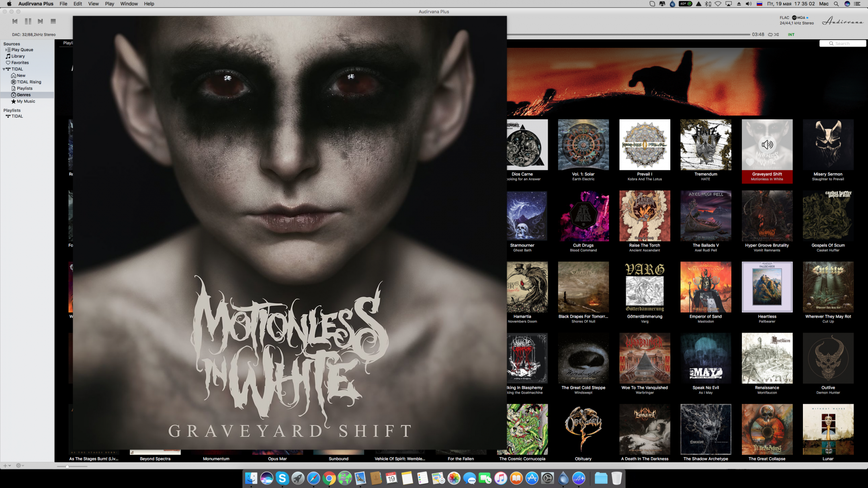Open the Russian flag input source menu

click(759, 4)
